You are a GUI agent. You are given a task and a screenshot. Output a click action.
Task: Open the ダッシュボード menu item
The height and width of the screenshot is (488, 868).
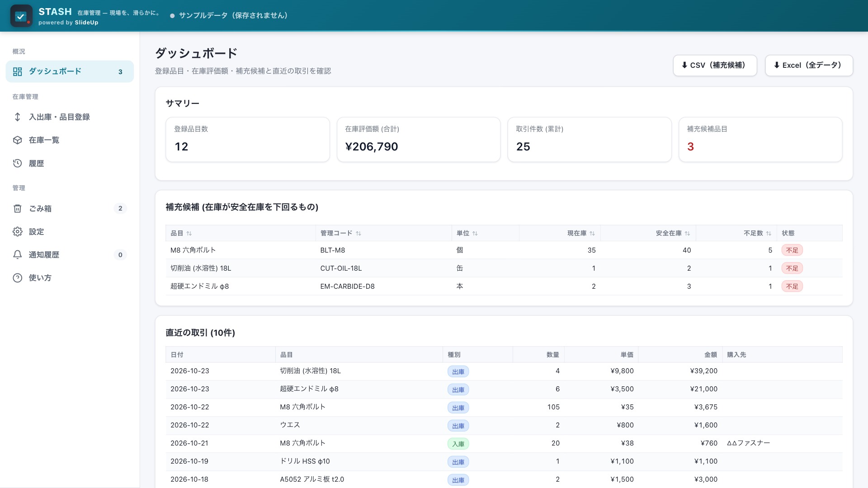[x=70, y=71]
